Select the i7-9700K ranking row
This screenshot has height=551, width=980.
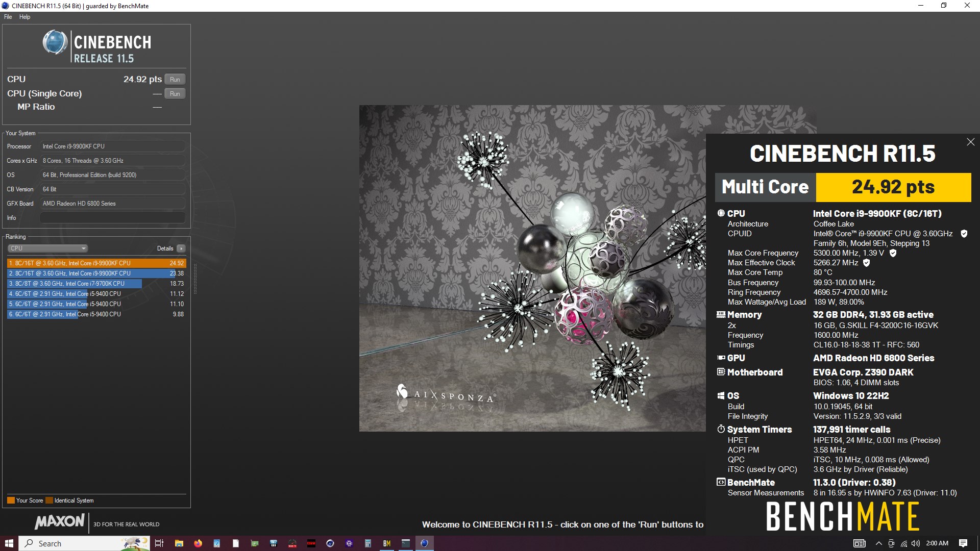tap(96, 284)
